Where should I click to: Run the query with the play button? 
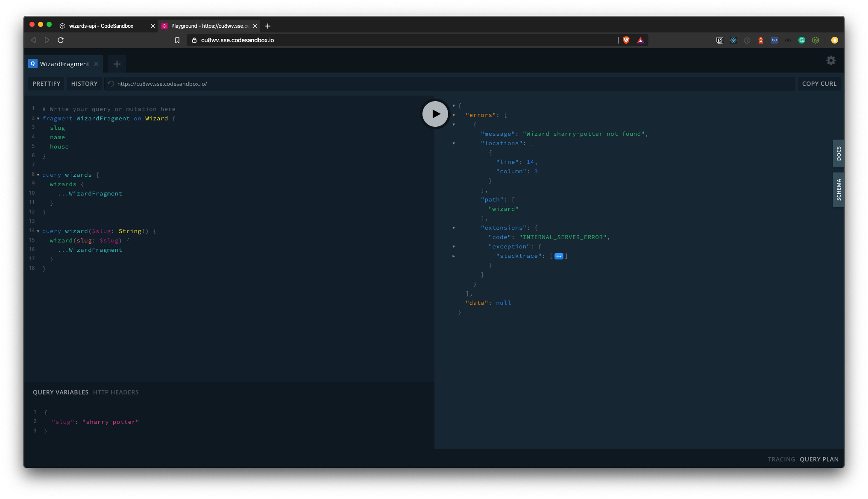tap(435, 114)
